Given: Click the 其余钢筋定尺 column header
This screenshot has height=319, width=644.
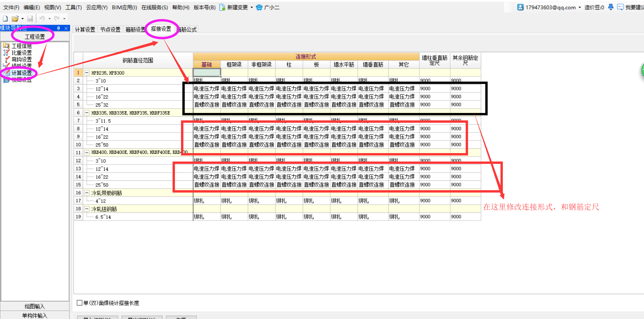Looking at the screenshot, I should point(465,60).
